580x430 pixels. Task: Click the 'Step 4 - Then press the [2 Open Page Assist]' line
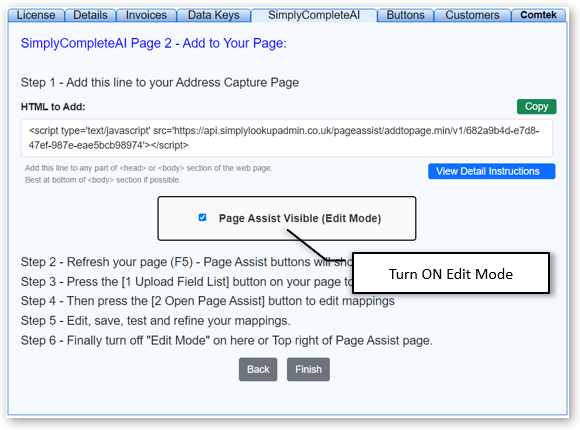pos(208,301)
